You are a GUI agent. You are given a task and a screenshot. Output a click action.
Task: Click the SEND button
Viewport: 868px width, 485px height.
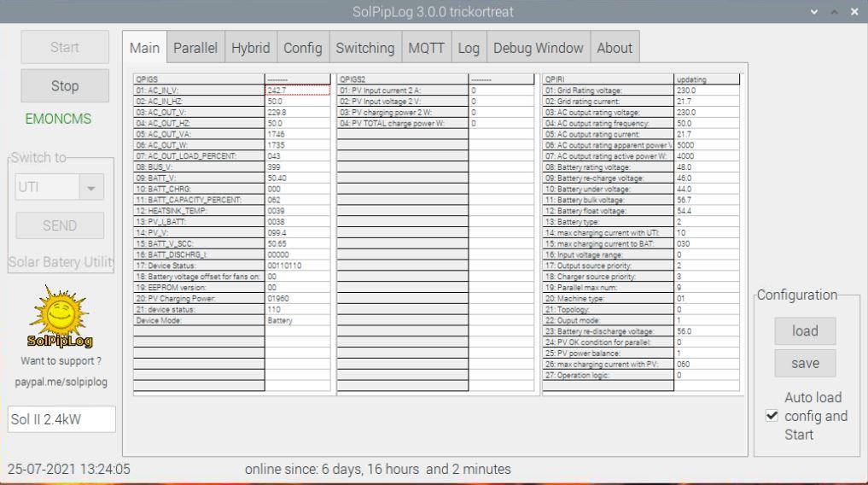(x=60, y=225)
